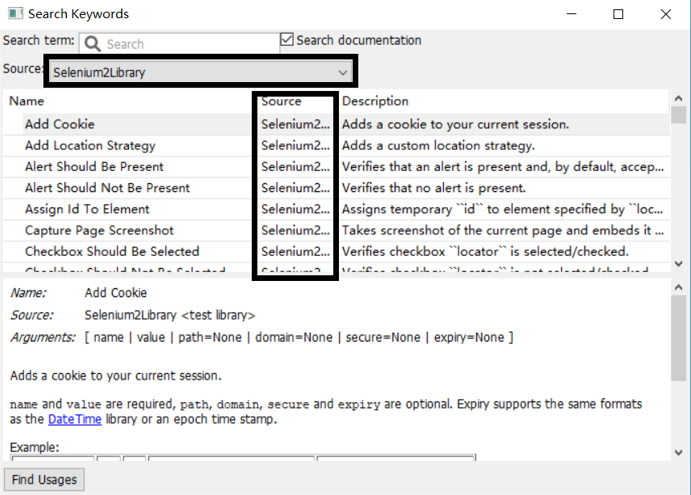Focus the Search term input field
This screenshot has width=691, height=495.
(179, 44)
